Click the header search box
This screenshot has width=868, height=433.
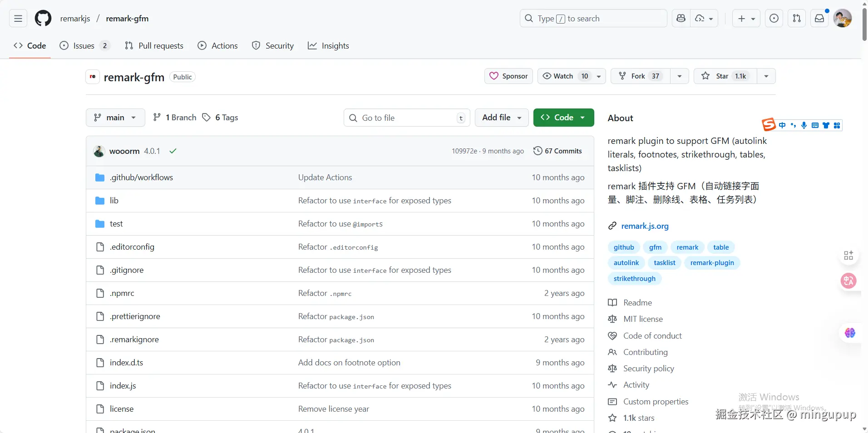[x=593, y=19]
